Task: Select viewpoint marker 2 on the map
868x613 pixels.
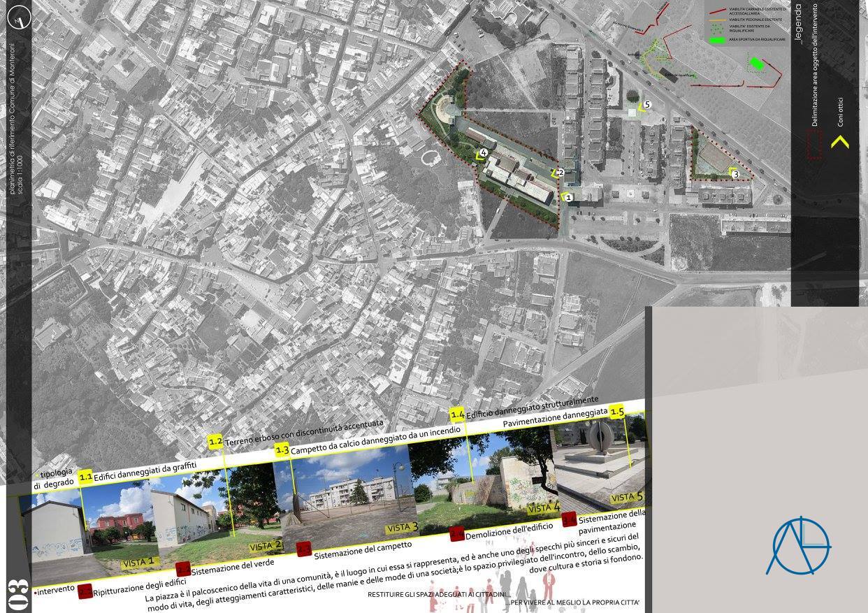Action: pyautogui.click(x=559, y=173)
